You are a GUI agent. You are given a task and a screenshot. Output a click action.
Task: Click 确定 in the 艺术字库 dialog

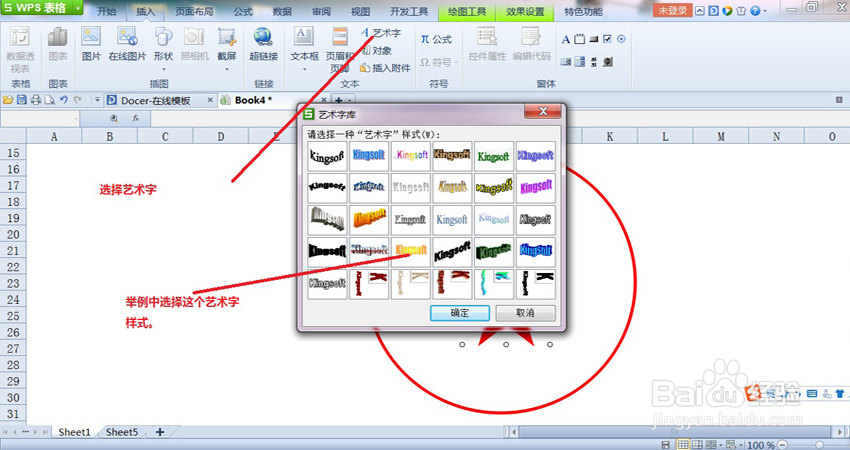(x=460, y=313)
